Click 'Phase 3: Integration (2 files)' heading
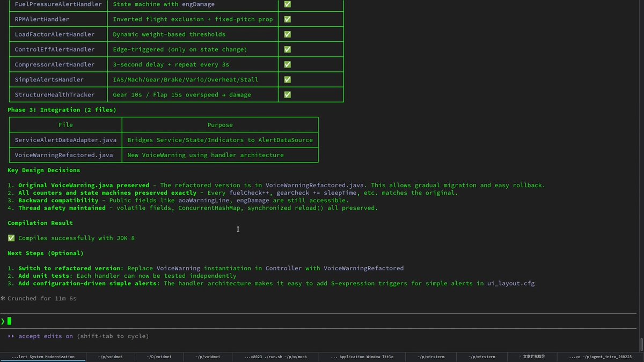 (62, 110)
